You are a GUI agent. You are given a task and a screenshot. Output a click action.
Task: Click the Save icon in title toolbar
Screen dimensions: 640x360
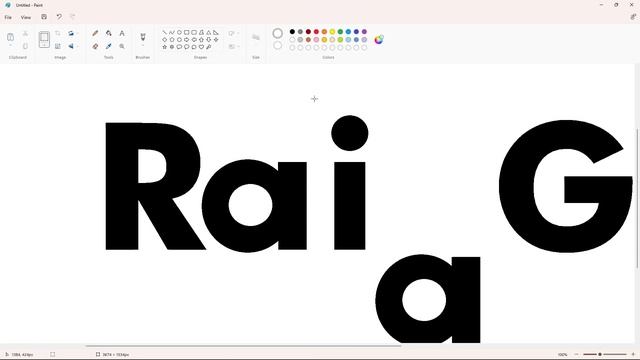[x=44, y=17]
